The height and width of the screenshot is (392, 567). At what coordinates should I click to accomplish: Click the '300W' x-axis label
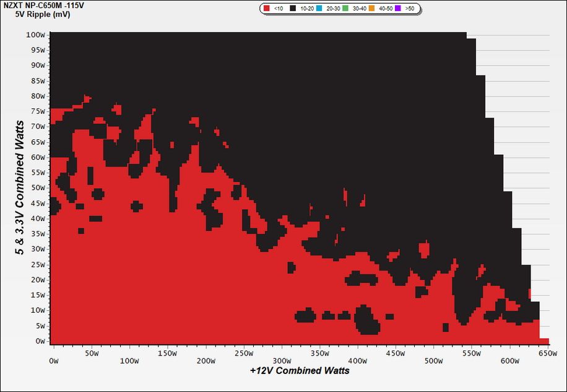pos(282,361)
